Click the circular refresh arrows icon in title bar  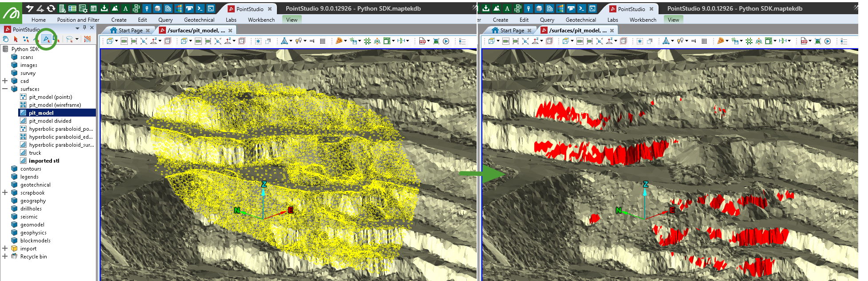(51, 8)
